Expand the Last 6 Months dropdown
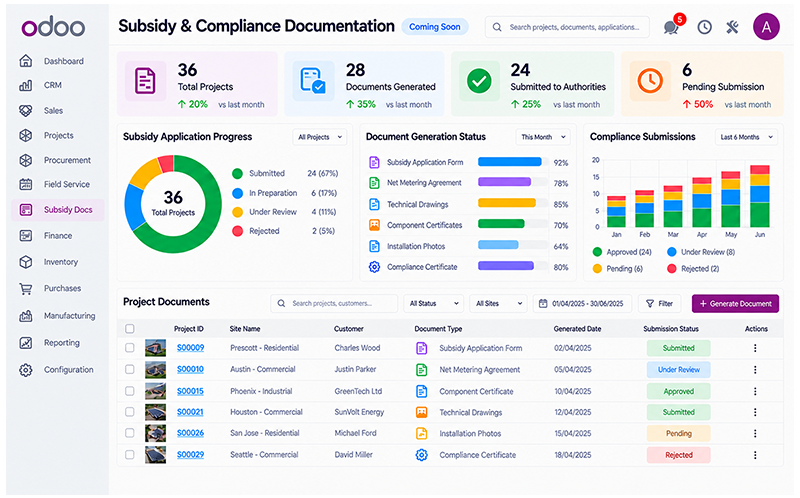 click(x=746, y=137)
